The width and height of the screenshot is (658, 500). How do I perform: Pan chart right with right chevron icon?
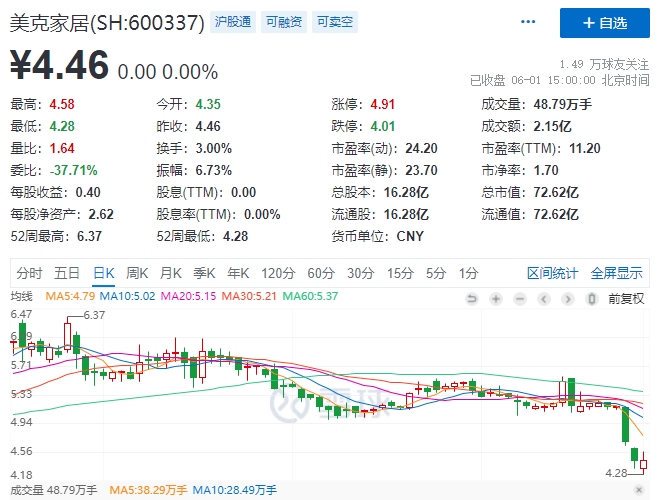tap(568, 299)
